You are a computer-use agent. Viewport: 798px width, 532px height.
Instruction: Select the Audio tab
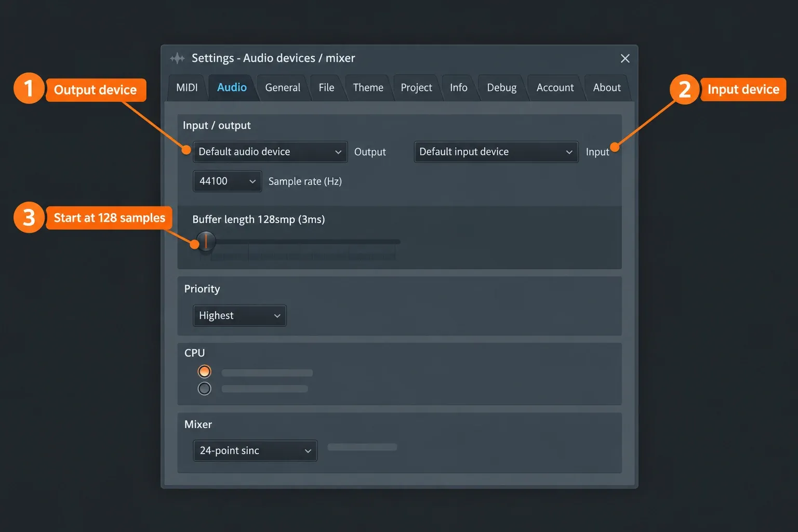(232, 88)
